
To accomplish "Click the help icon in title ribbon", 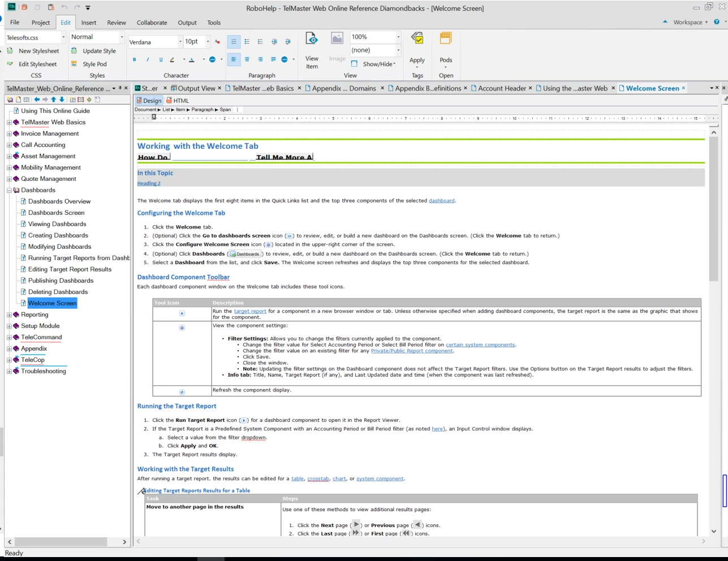I will pyautogui.click(x=717, y=22).
